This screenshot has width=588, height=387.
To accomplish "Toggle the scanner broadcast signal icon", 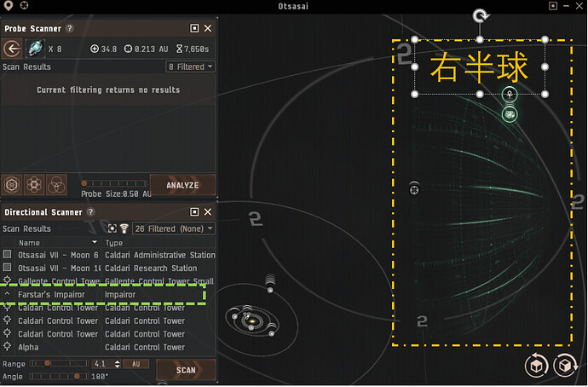I will [124, 228].
